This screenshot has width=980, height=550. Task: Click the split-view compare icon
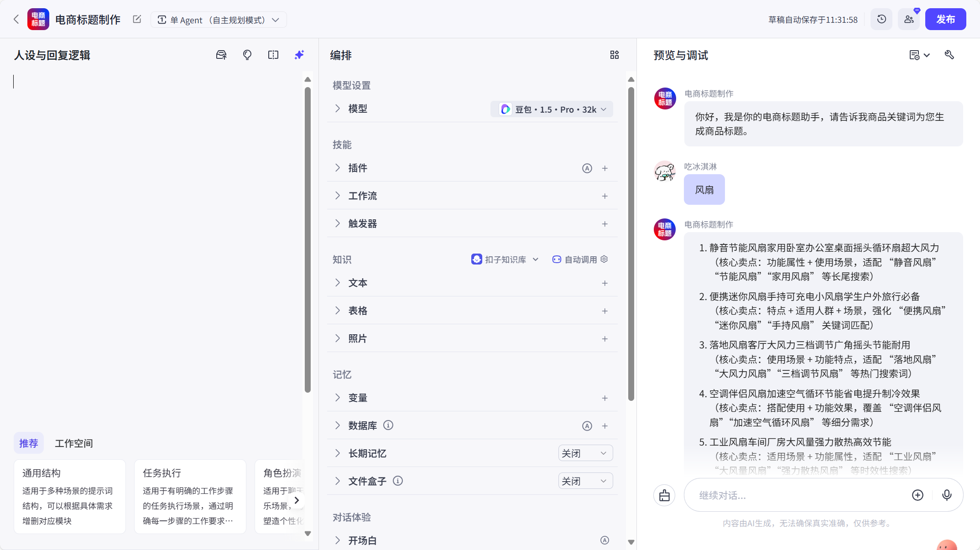click(x=273, y=55)
